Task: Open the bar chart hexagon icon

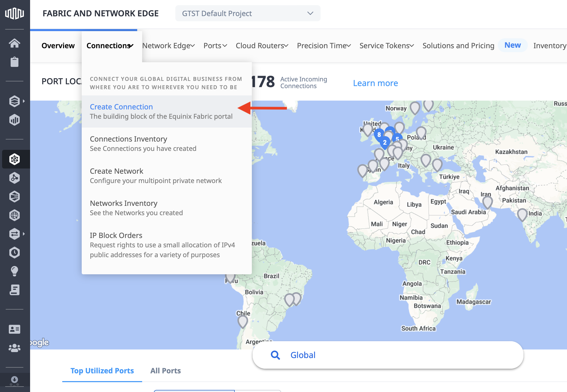Action: point(15,120)
